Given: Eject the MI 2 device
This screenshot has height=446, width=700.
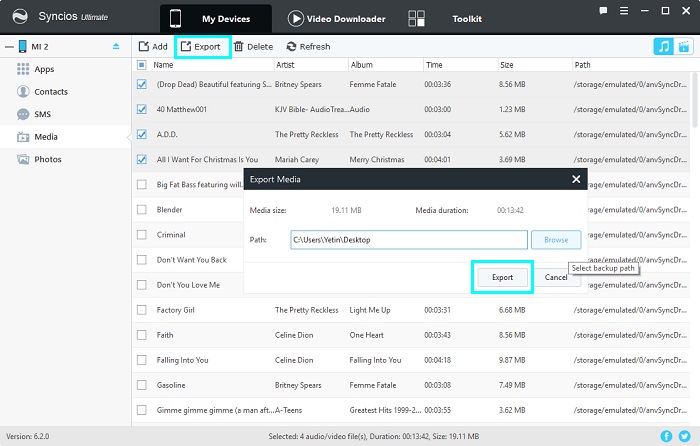Looking at the screenshot, I should [x=116, y=46].
